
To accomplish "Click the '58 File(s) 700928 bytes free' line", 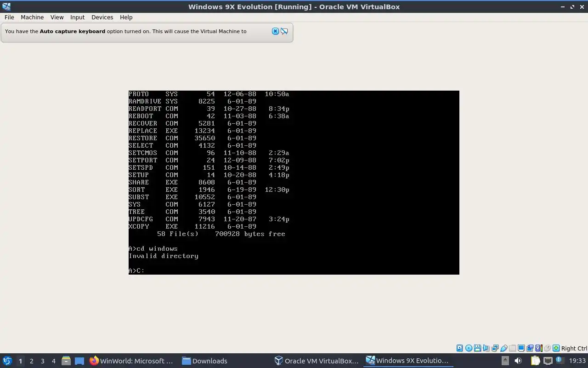I will click(x=221, y=234).
